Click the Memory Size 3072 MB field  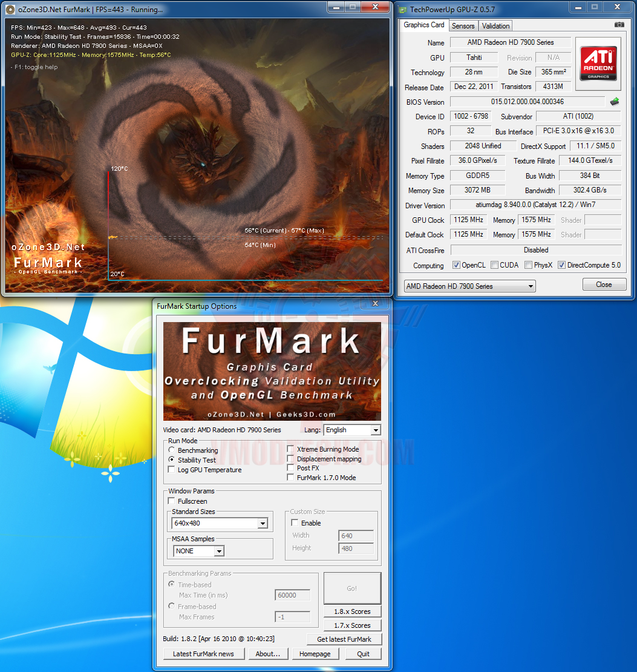477,190
